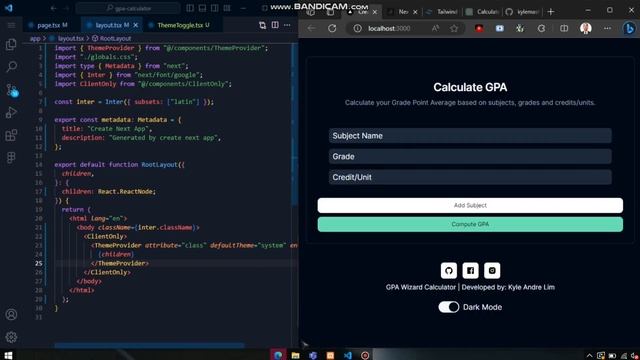Switch to the ThemeToggle.tsx tab
Screen dimensions: 640x360
183,25
